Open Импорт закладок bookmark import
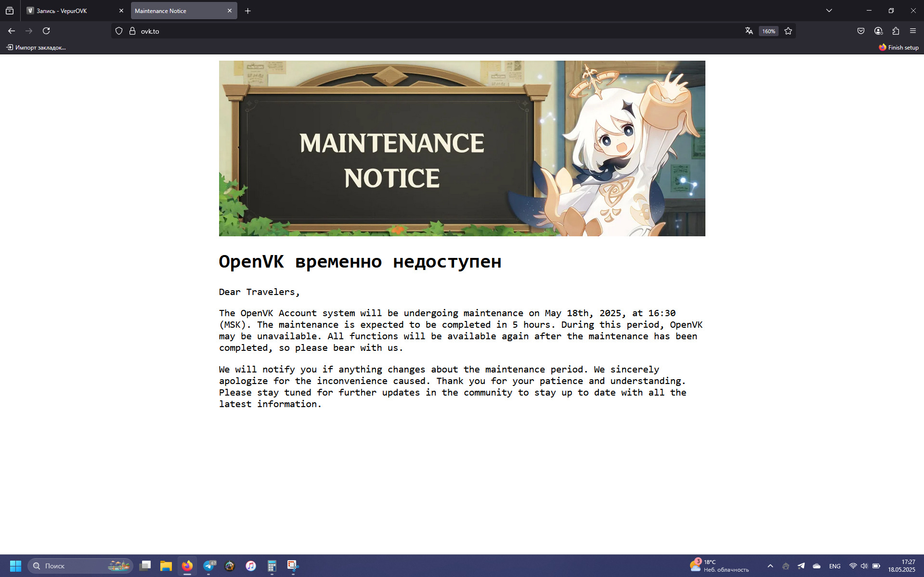924x577 pixels. [36, 47]
